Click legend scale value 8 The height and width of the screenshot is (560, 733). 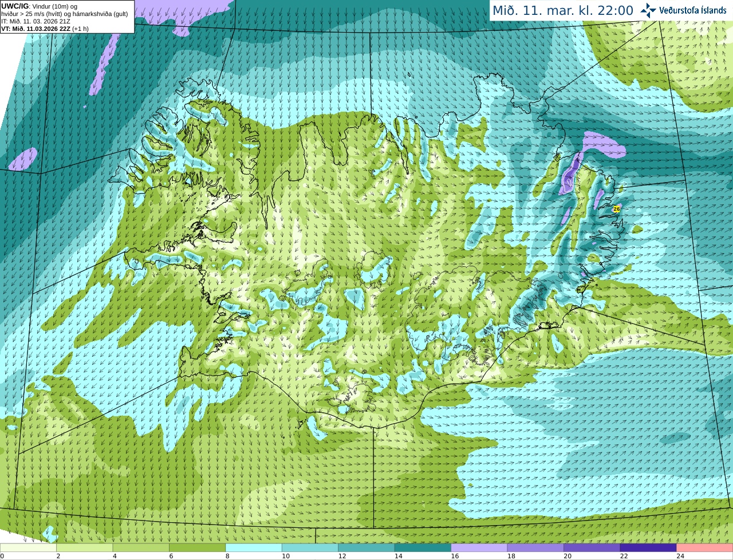point(226,556)
